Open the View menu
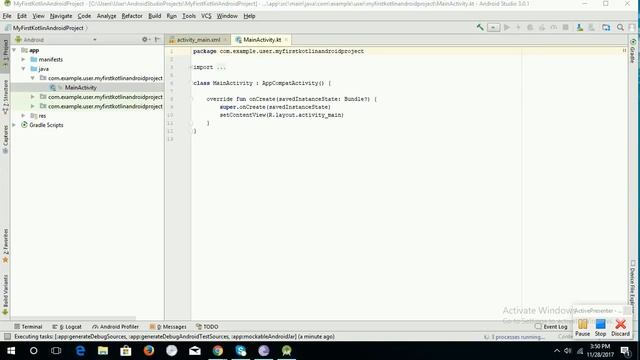The height and width of the screenshot is (360, 640). click(x=38, y=16)
